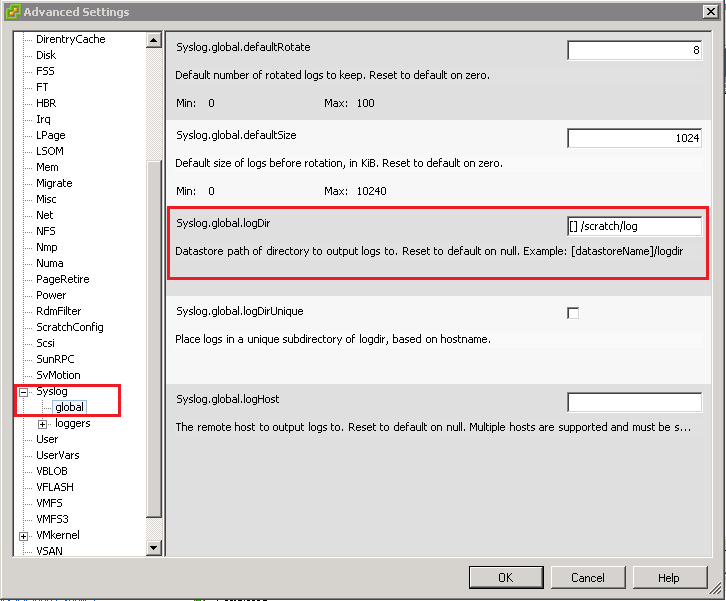Screen dimensions: 726x601
Task: Toggle the Syslog.global.logDirUnique checkbox
Action: [x=573, y=313]
